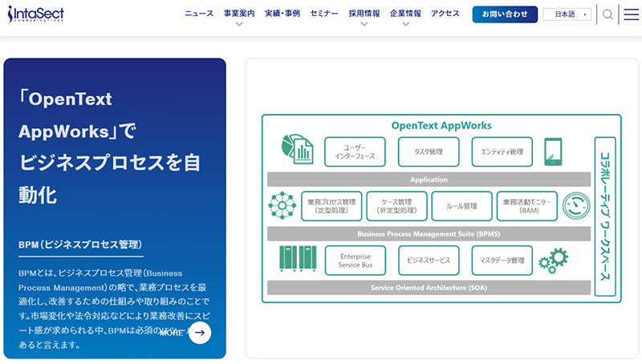Click the Enterprise Service Bus box

click(x=356, y=261)
